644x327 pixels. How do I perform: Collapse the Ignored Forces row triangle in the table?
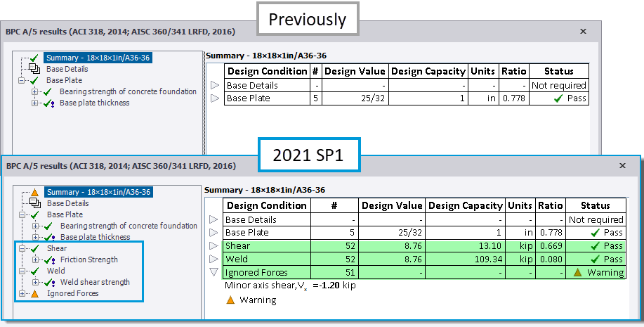[x=215, y=273]
